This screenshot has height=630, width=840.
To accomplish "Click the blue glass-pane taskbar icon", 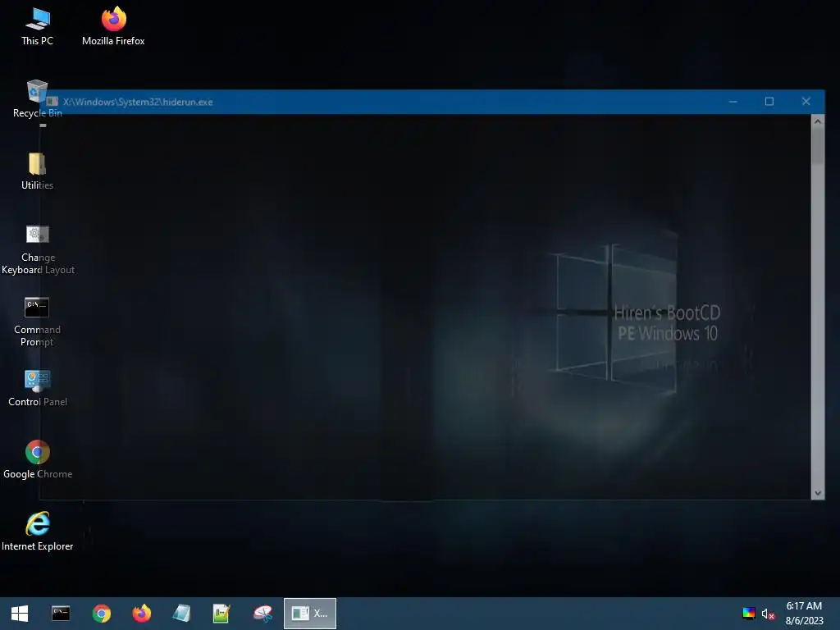I will click(x=181, y=614).
